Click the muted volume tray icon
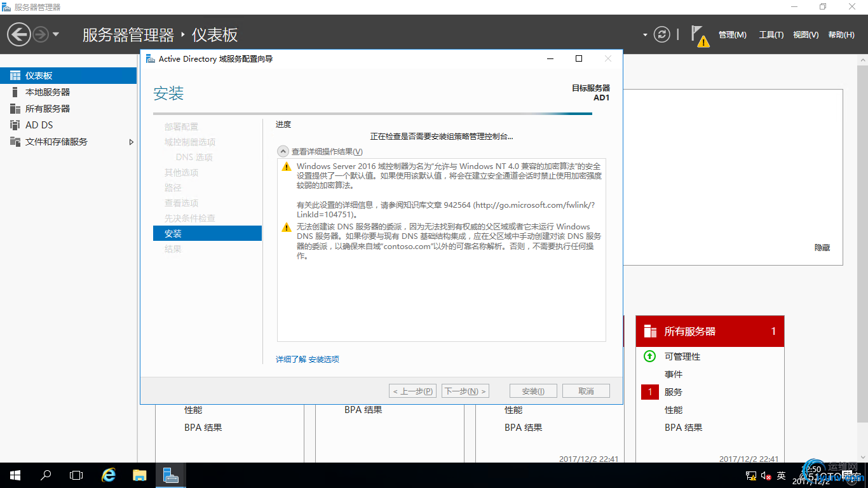The height and width of the screenshot is (488, 868). pos(766,475)
